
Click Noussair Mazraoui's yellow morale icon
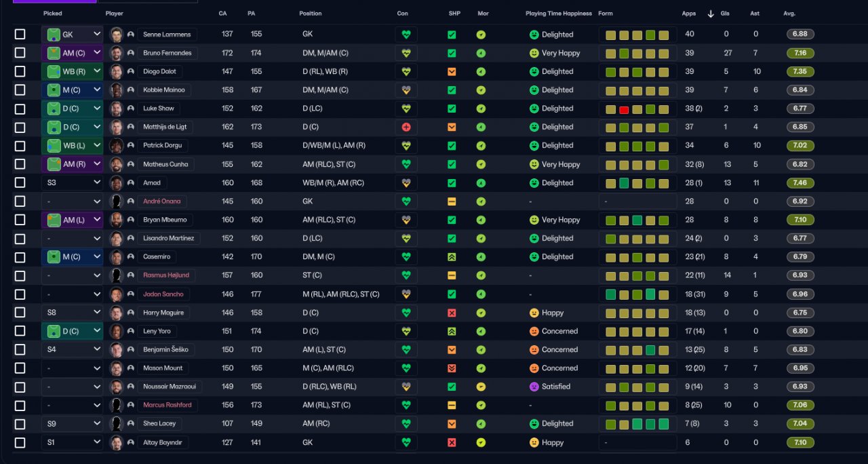pyautogui.click(x=481, y=387)
